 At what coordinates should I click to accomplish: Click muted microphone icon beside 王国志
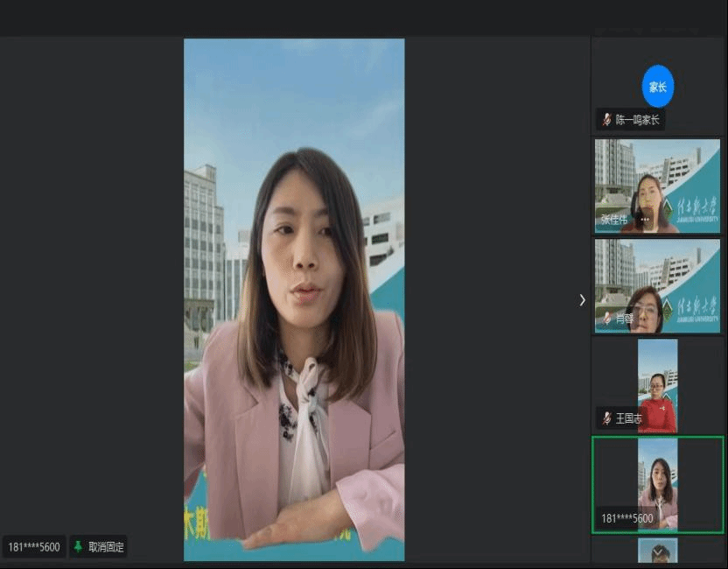click(606, 418)
